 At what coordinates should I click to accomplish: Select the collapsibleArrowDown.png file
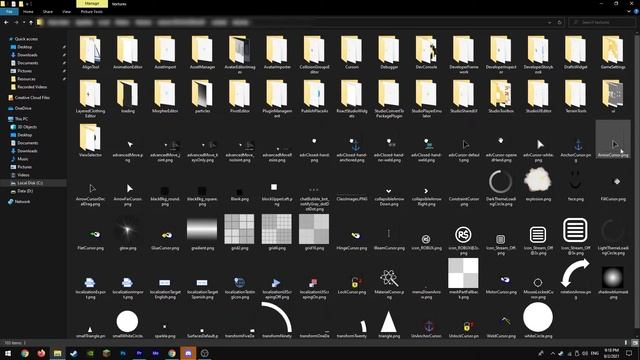tap(389, 195)
